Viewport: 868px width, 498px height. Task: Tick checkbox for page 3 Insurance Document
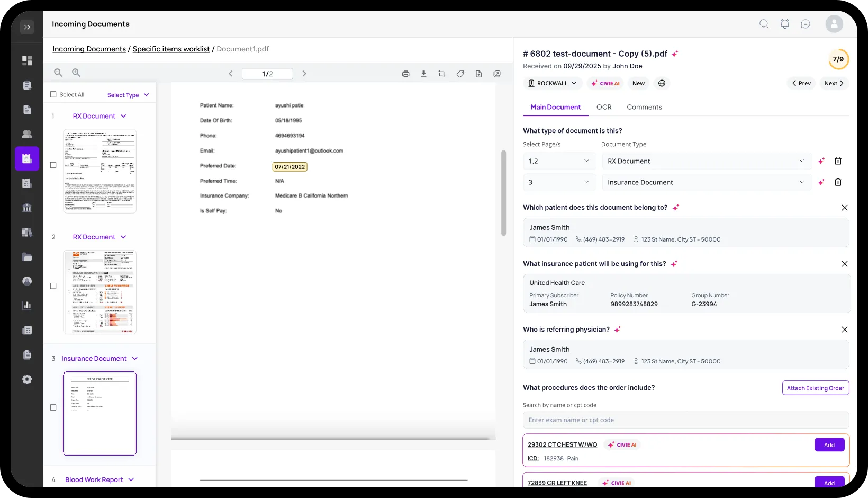click(53, 407)
